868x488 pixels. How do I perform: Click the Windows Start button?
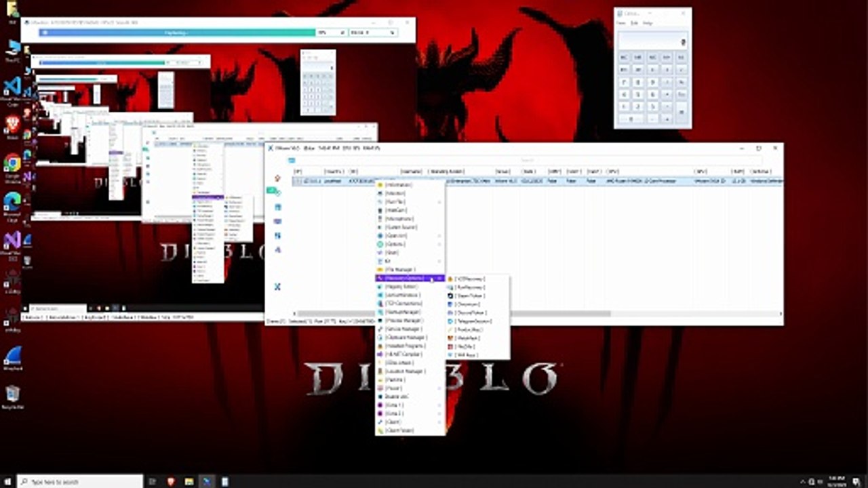click(x=7, y=481)
